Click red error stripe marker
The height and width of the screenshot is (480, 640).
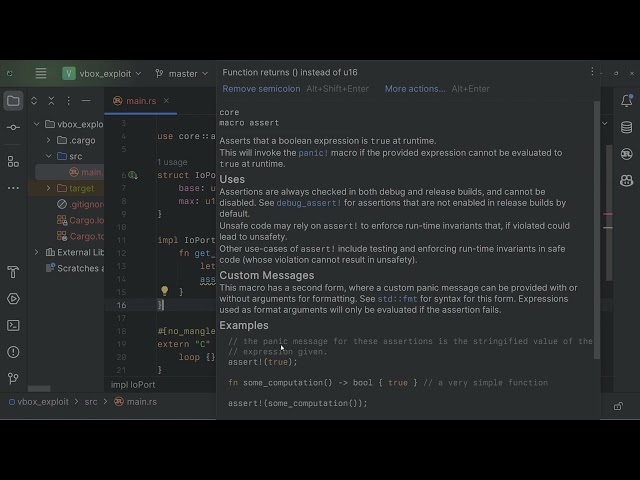point(608,214)
